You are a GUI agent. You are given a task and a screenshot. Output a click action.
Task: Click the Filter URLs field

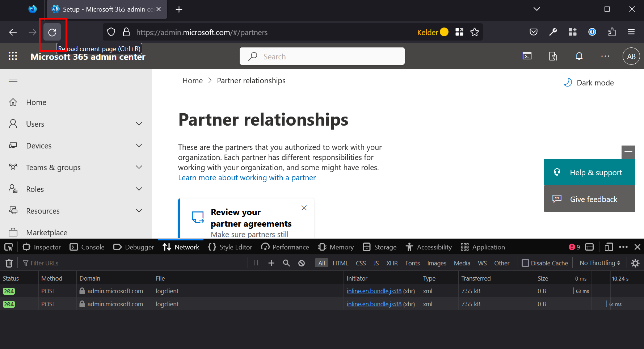(x=134, y=263)
